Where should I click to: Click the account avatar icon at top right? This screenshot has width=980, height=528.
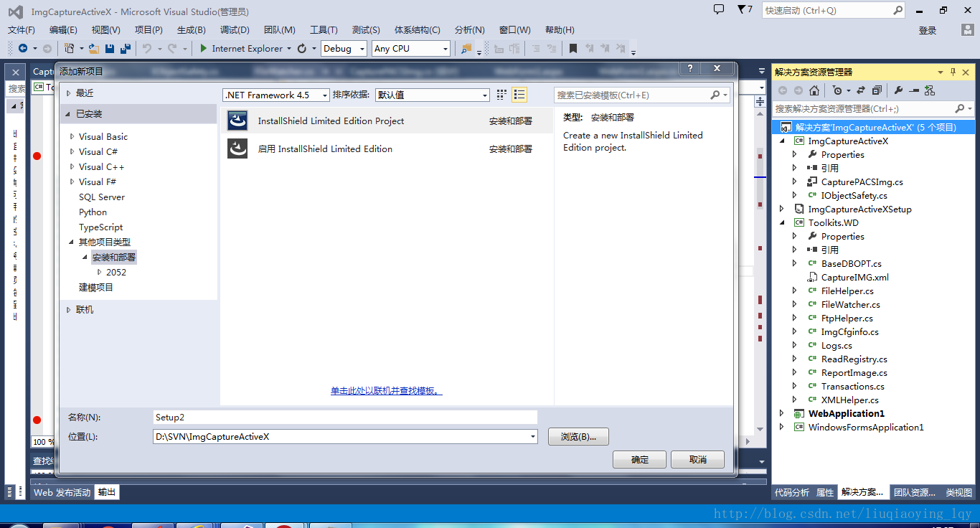tap(968, 29)
